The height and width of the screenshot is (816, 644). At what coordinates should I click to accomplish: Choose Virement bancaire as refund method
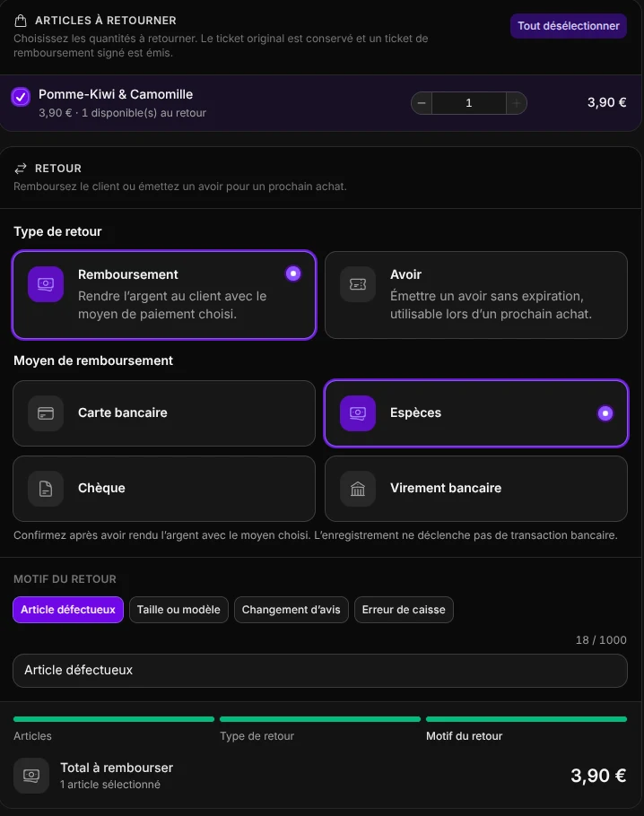[x=476, y=489]
